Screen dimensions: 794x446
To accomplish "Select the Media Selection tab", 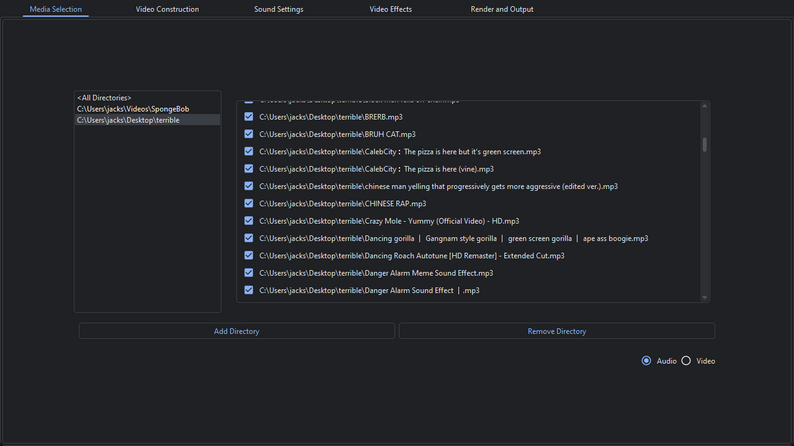I will point(56,9).
